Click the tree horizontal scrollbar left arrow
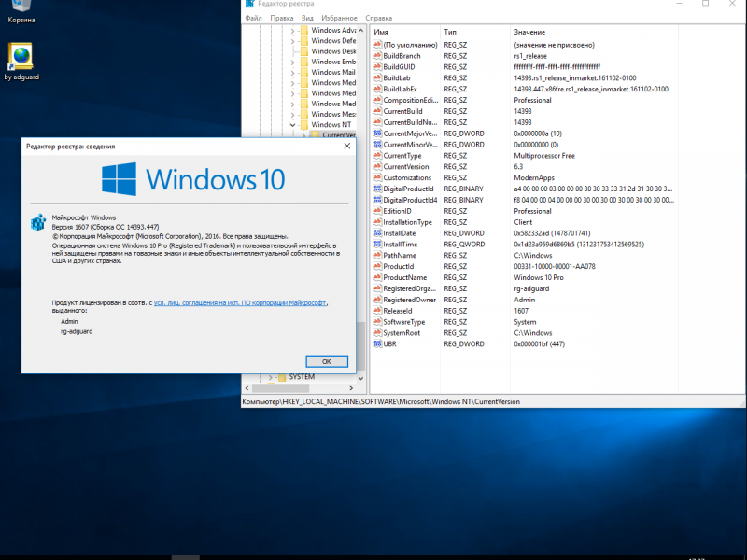 coord(247,388)
